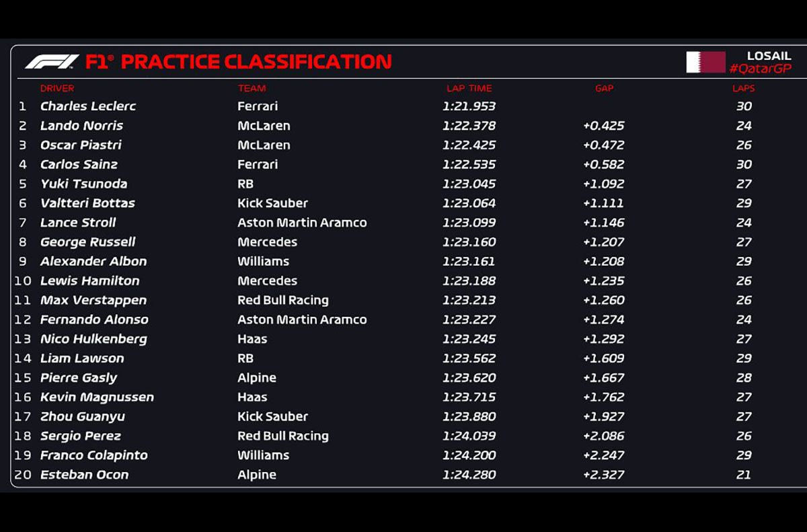Image resolution: width=807 pixels, height=532 pixels.
Task: Click Yuki Tsunoda's RB team name
Action: (x=245, y=184)
